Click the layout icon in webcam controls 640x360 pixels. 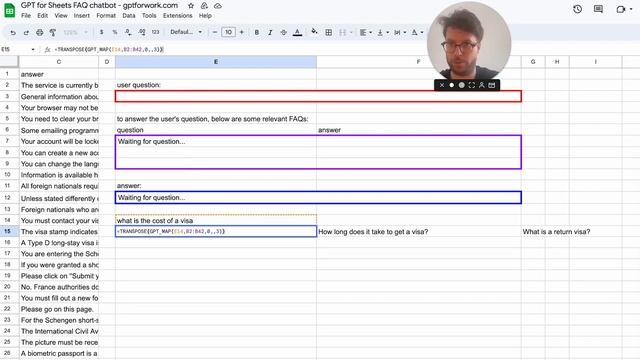[492, 85]
